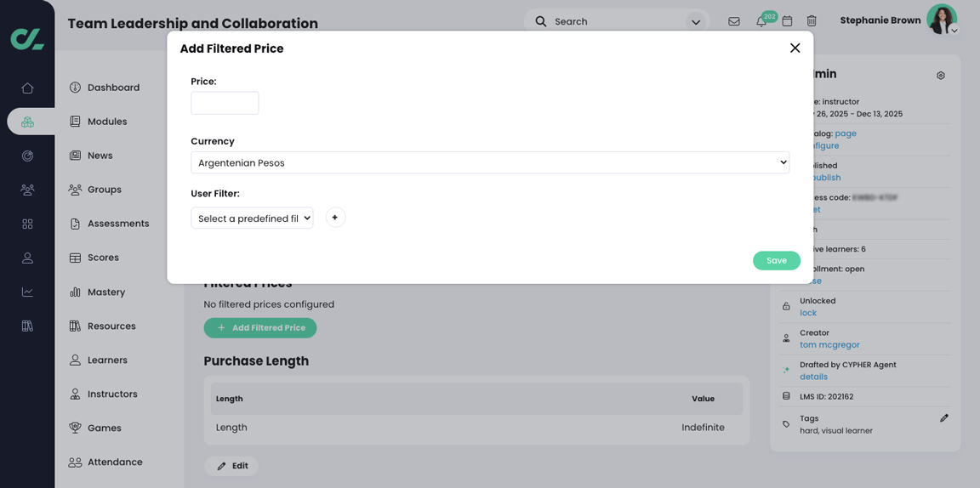This screenshot has width=980, height=488.
Task: Click the Stephanie Brown user name
Action: tap(880, 20)
